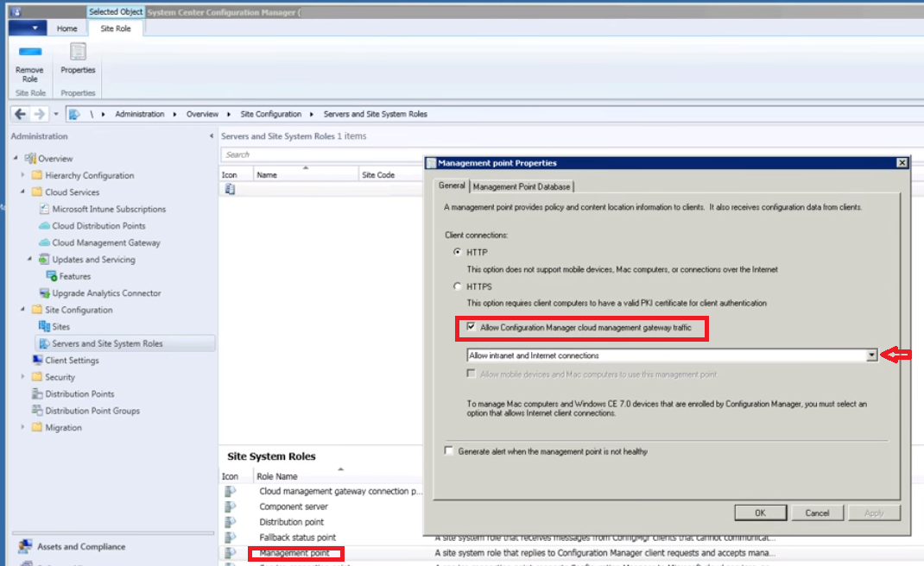Click Servers and Site System Roles icon
The height and width of the screenshot is (566, 924).
44,343
